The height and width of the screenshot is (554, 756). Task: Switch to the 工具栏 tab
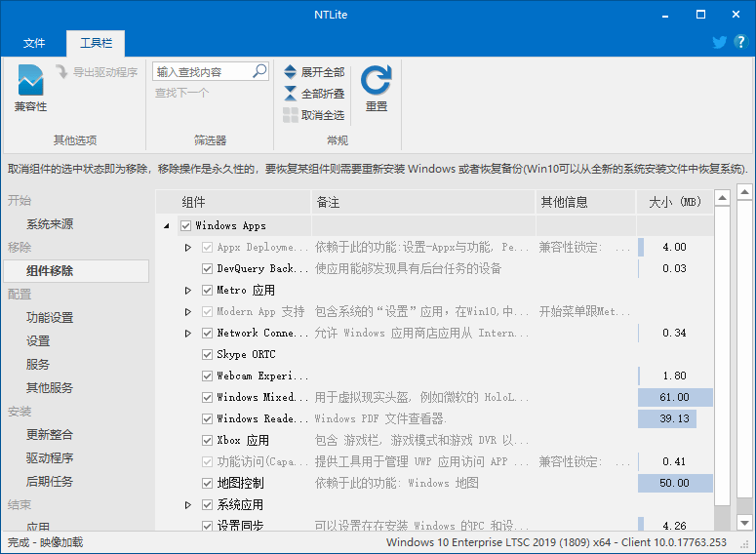(x=96, y=44)
